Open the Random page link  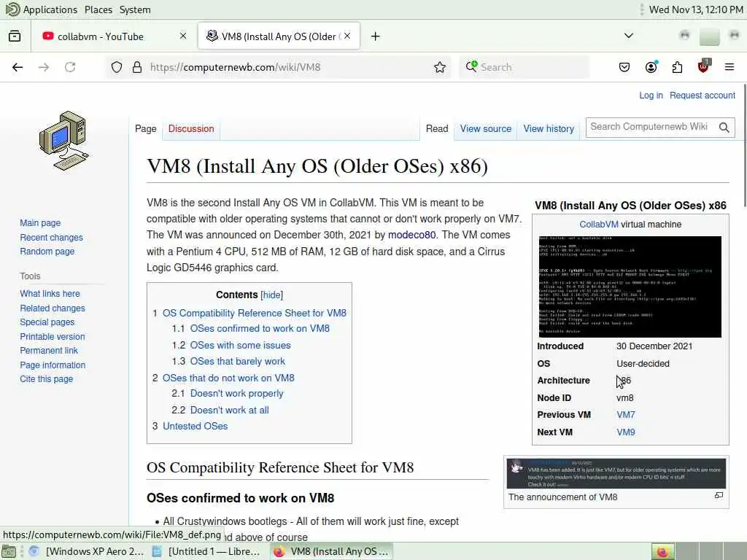point(47,252)
